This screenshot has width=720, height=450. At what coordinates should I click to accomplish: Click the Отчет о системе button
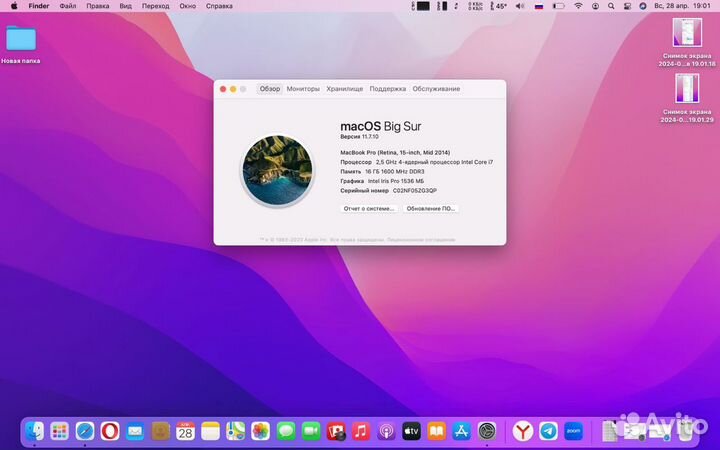[369, 208]
